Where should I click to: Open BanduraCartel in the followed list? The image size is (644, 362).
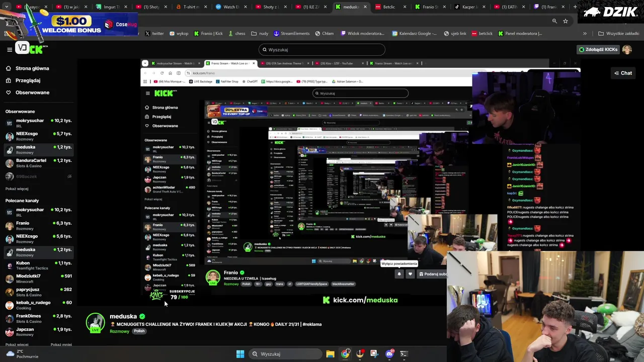pos(39,163)
